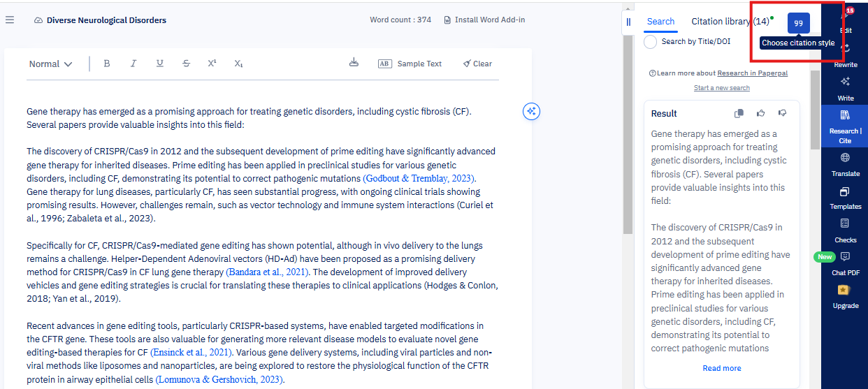Open the Research in Paperpal link
Screen dimensions: 868x389
pos(752,73)
